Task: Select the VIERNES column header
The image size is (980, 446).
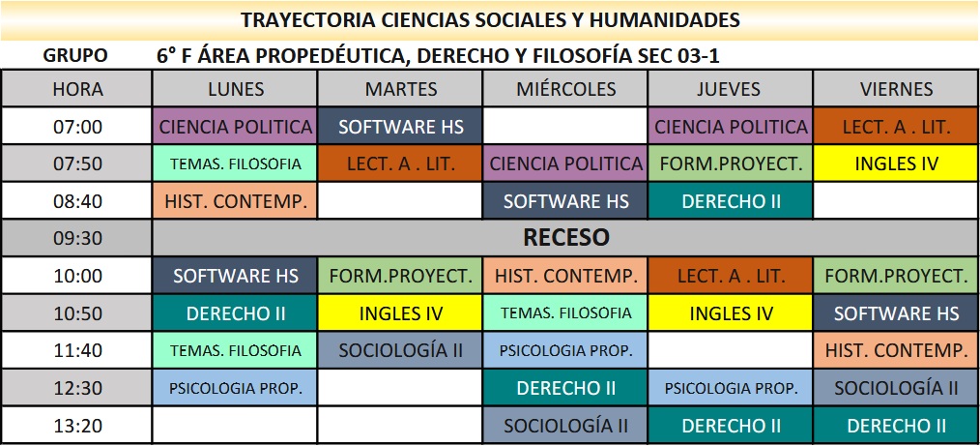Action: coord(896,89)
